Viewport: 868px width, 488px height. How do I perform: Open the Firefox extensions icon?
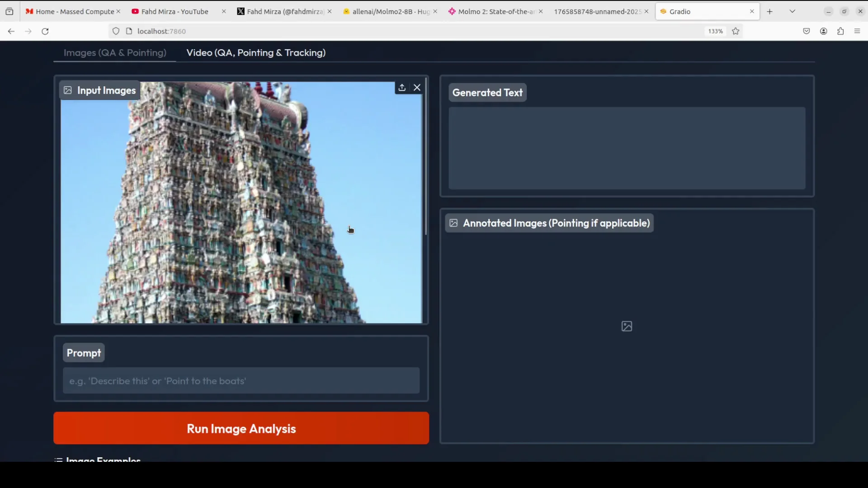point(840,31)
